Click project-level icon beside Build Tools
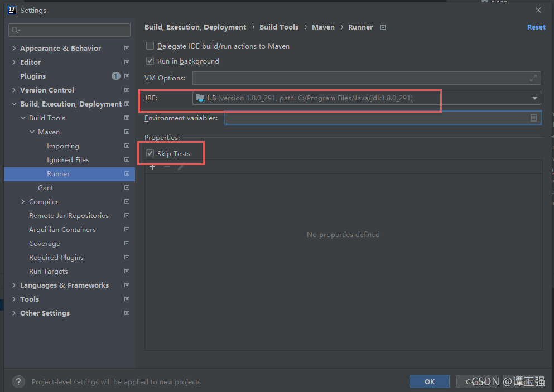This screenshot has height=392, width=554. click(x=127, y=118)
